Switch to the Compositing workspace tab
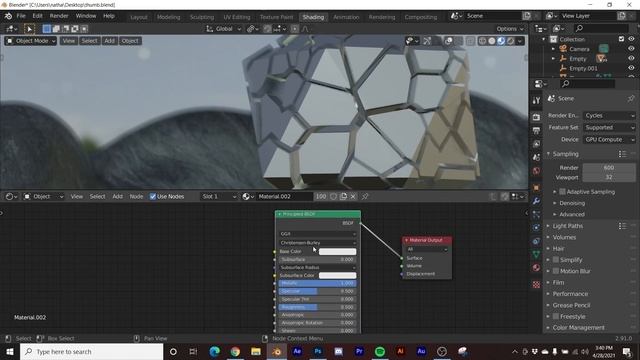The image size is (640, 360). click(421, 17)
